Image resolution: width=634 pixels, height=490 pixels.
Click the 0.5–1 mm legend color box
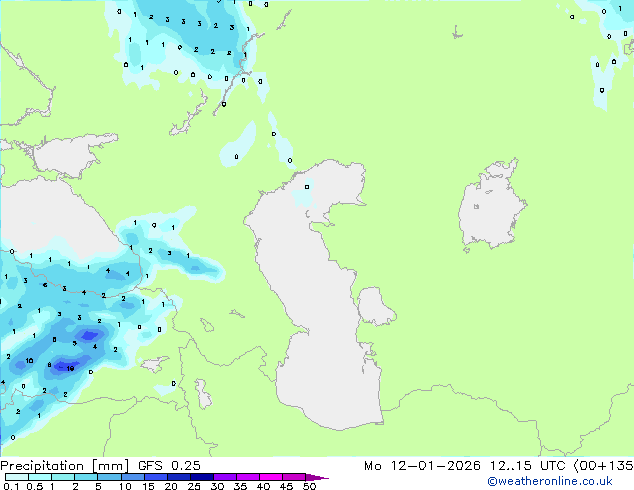coord(40,477)
